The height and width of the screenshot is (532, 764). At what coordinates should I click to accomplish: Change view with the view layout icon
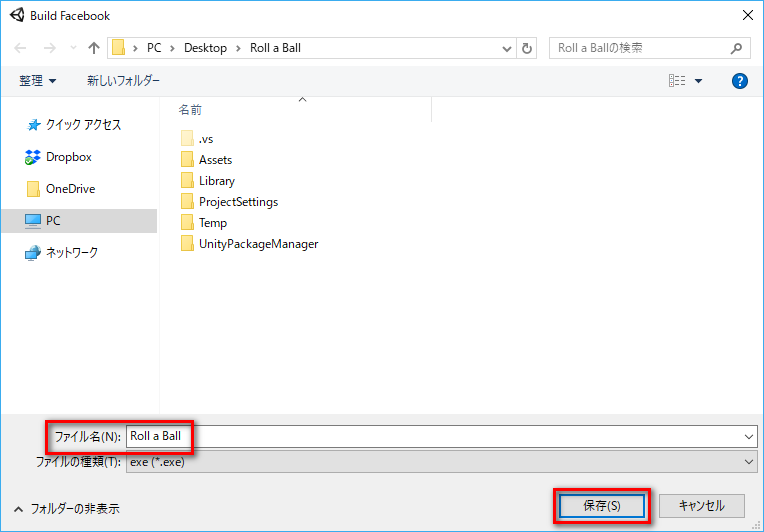point(677,81)
